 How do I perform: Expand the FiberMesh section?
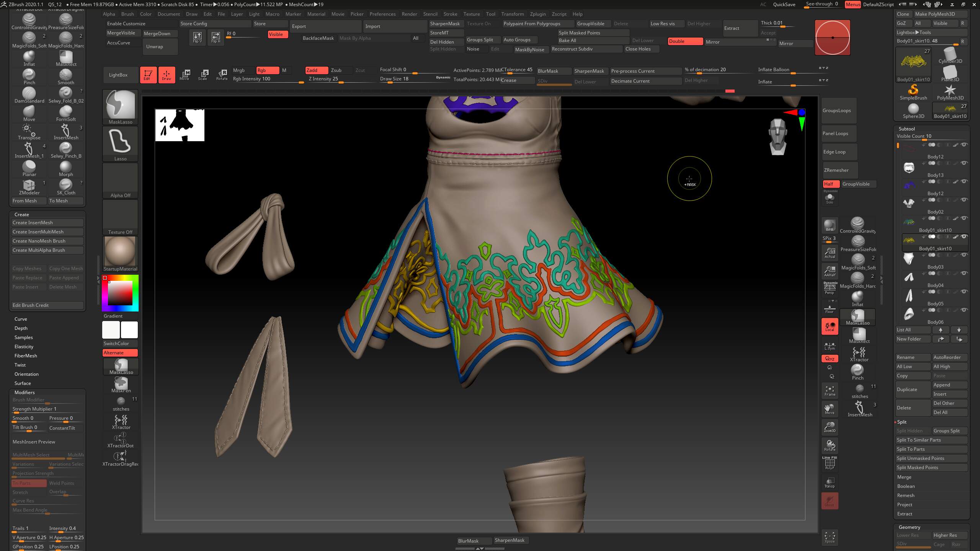tap(26, 356)
